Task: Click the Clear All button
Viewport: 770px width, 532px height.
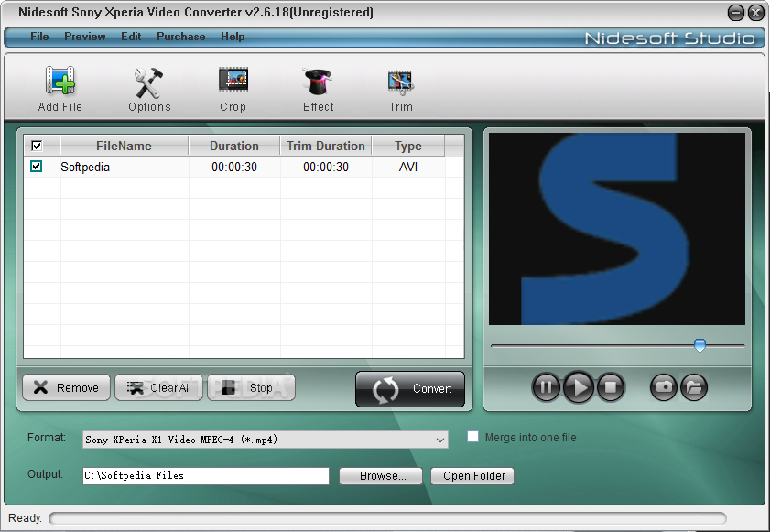Action: tap(158, 387)
